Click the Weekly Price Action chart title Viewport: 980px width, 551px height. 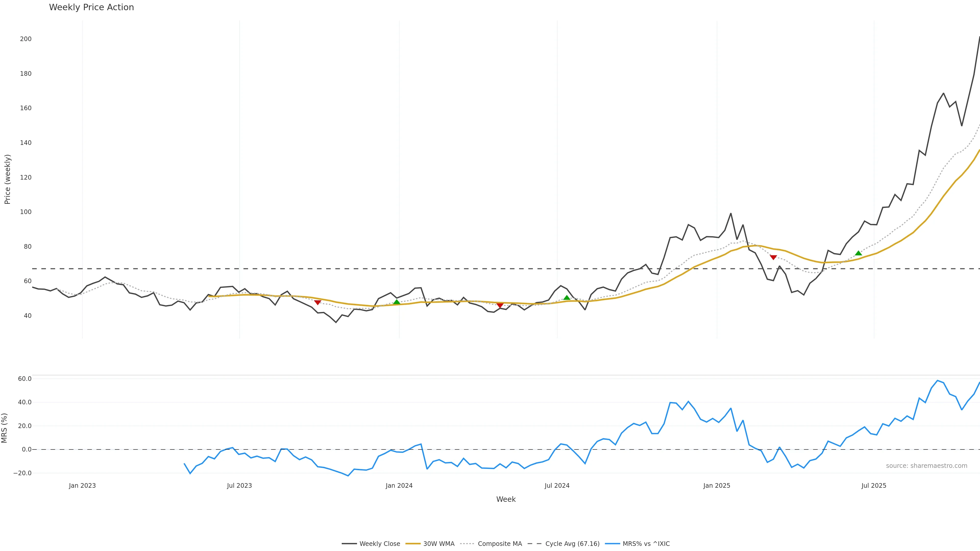pyautogui.click(x=91, y=7)
